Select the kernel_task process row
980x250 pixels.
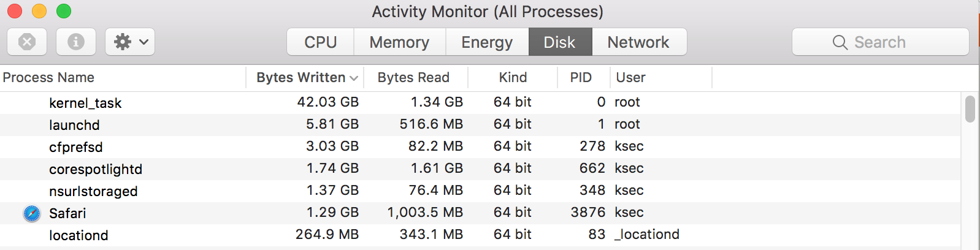(x=480, y=102)
